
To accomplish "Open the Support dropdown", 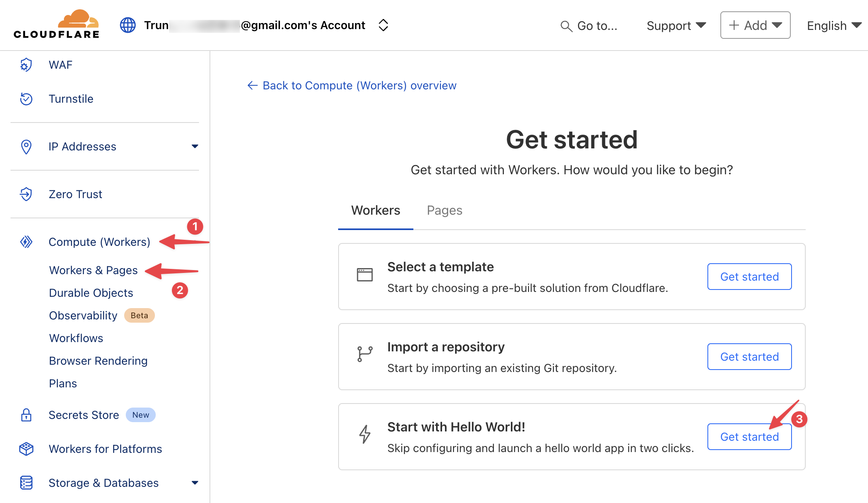I will [x=676, y=25].
